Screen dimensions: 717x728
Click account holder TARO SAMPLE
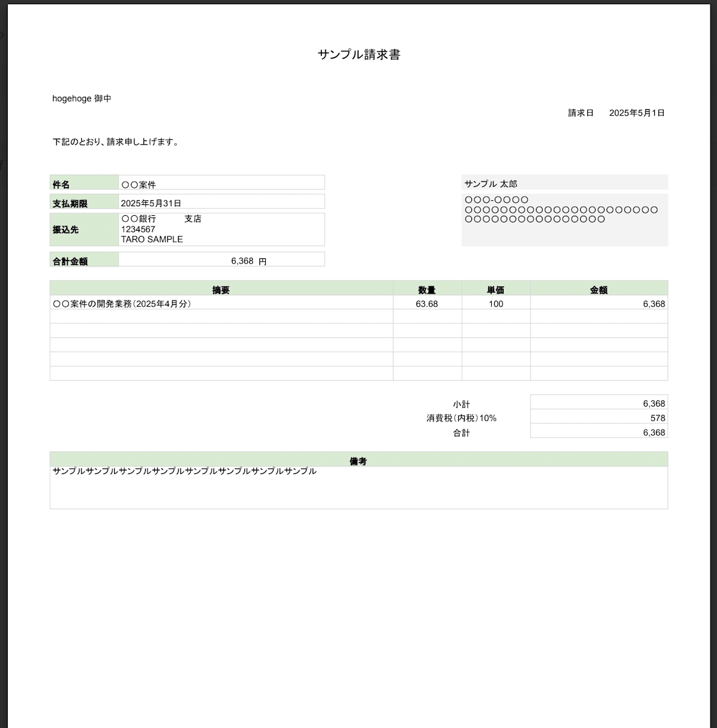(152, 239)
